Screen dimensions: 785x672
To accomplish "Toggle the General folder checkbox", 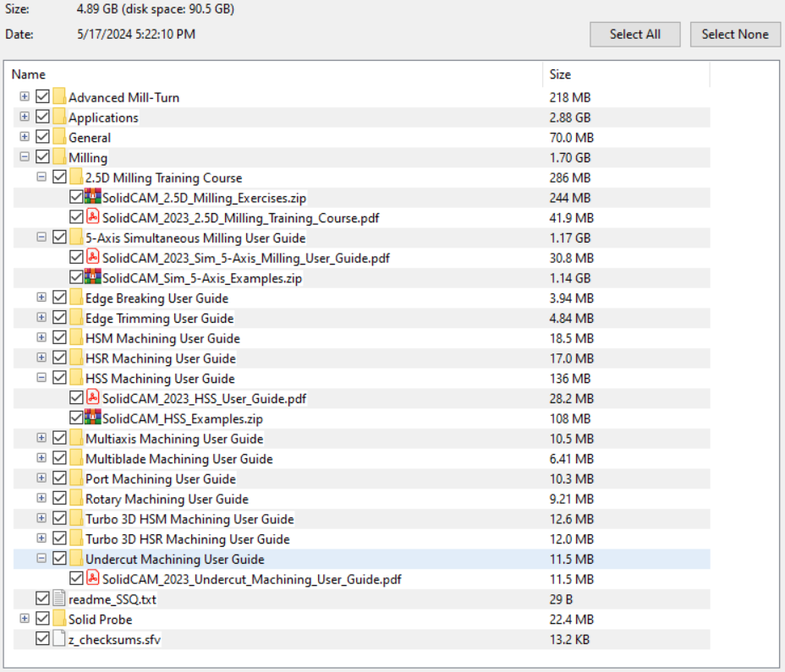I will tap(42, 137).
